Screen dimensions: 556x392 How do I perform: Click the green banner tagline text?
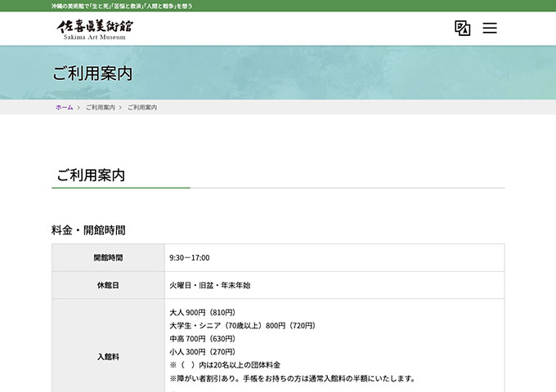pyautogui.click(x=122, y=6)
